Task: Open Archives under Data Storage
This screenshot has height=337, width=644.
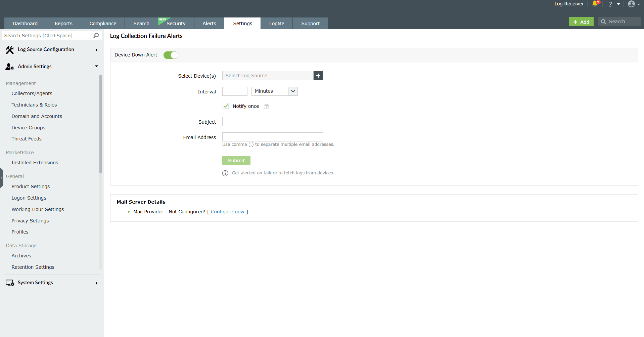Action: pyautogui.click(x=21, y=256)
